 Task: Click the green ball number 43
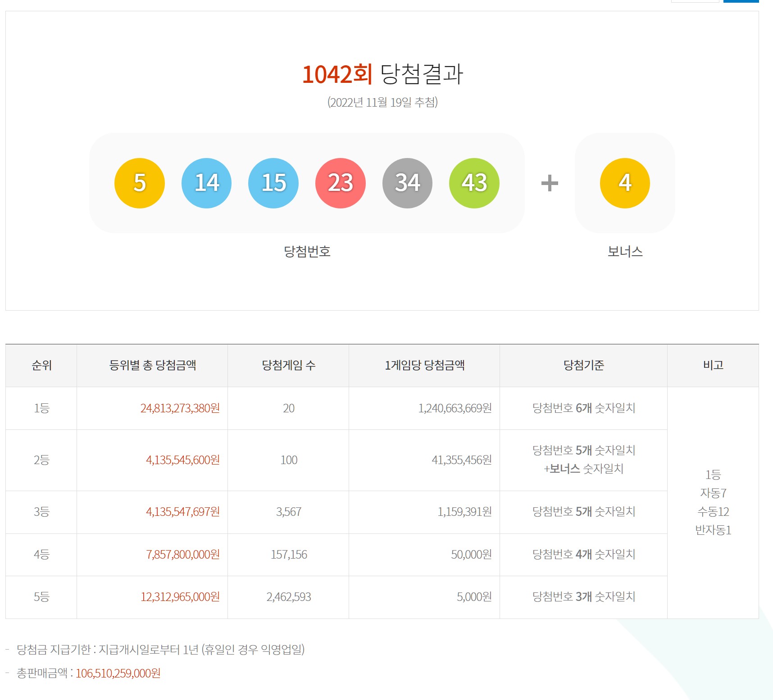coord(474,183)
